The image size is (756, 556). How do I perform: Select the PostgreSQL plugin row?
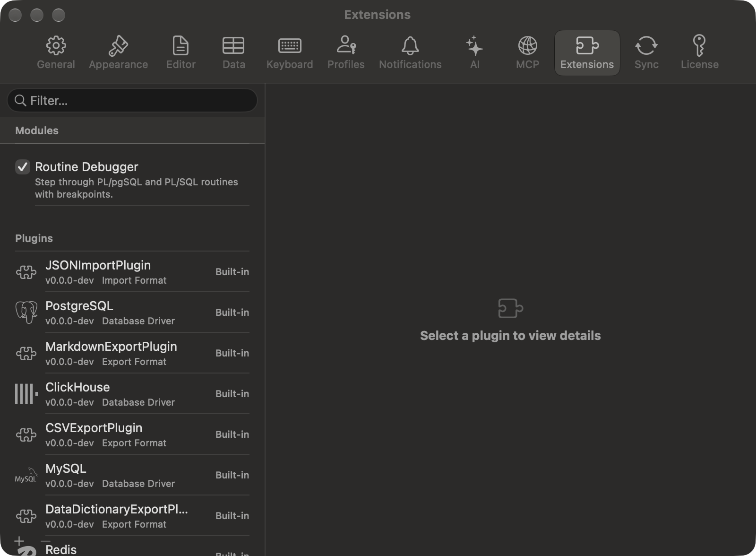tap(132, 313)
